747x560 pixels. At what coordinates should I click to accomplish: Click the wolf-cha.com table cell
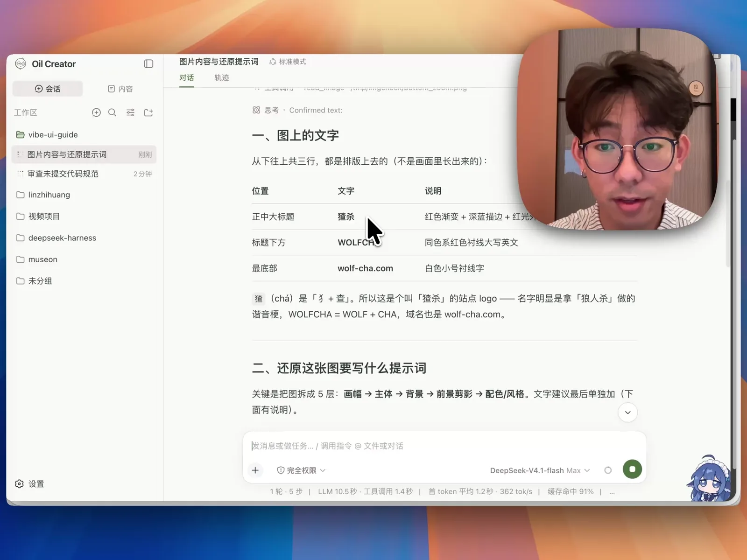tap(365, 268)
